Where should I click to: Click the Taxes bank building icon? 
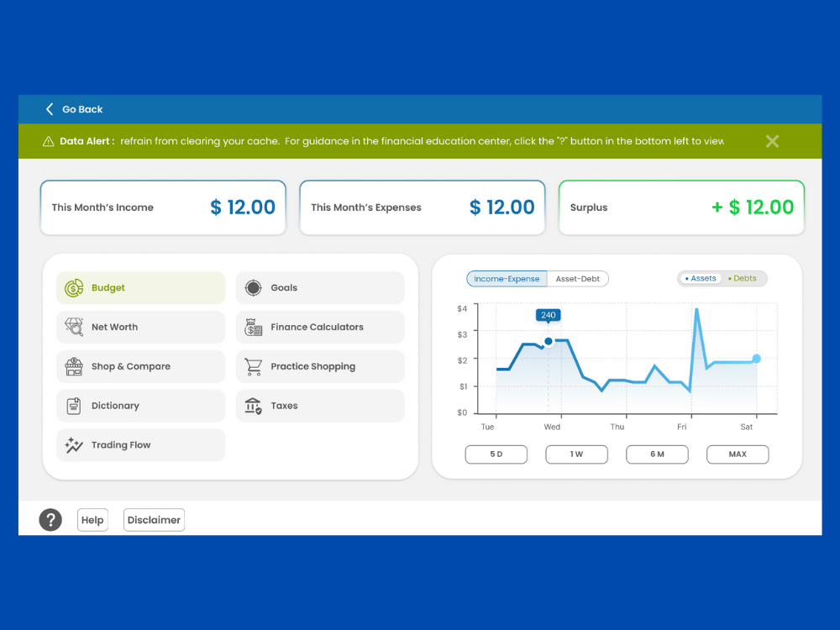(x=253, y=406)
